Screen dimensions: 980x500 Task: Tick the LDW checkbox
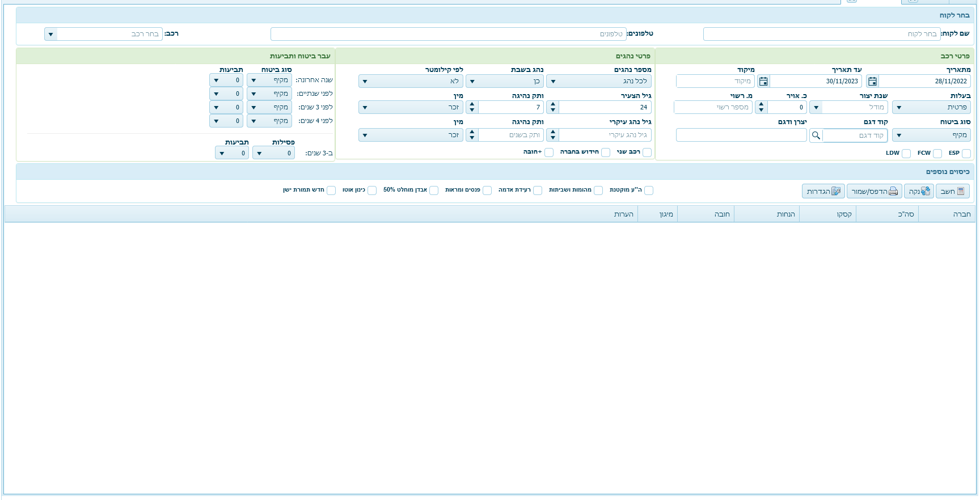tap(906, 154)
